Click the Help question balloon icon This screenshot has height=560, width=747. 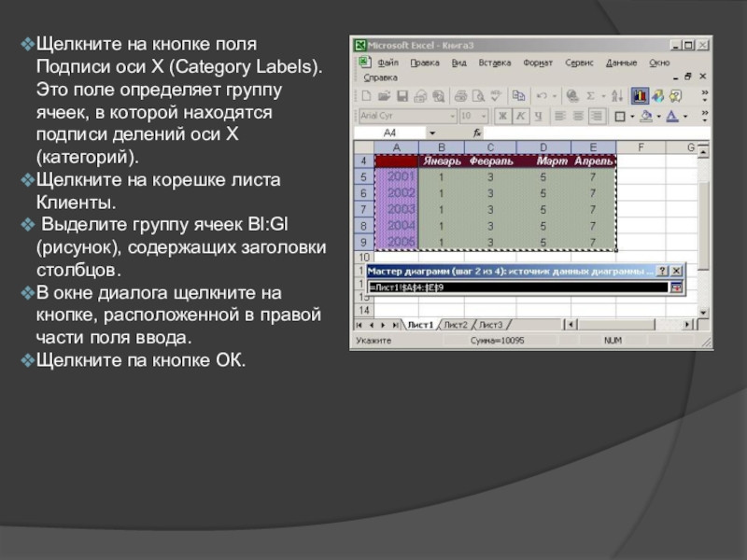(x=676, y=96)
